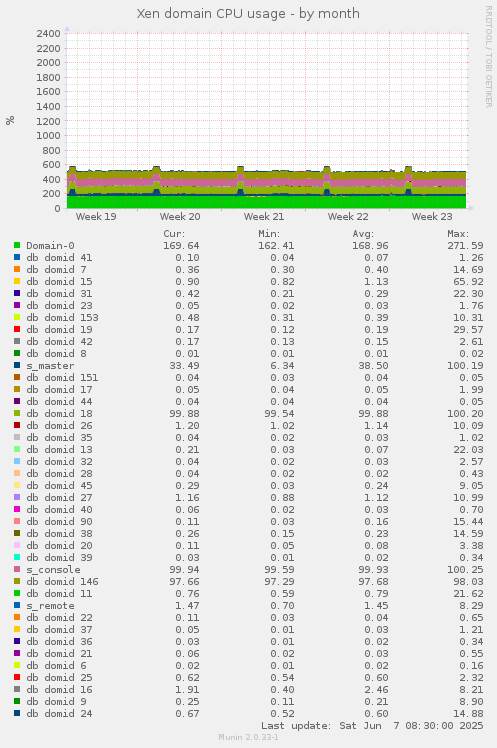
Task: Click the db domid 45 label
Action: click(x=59, y=485)
